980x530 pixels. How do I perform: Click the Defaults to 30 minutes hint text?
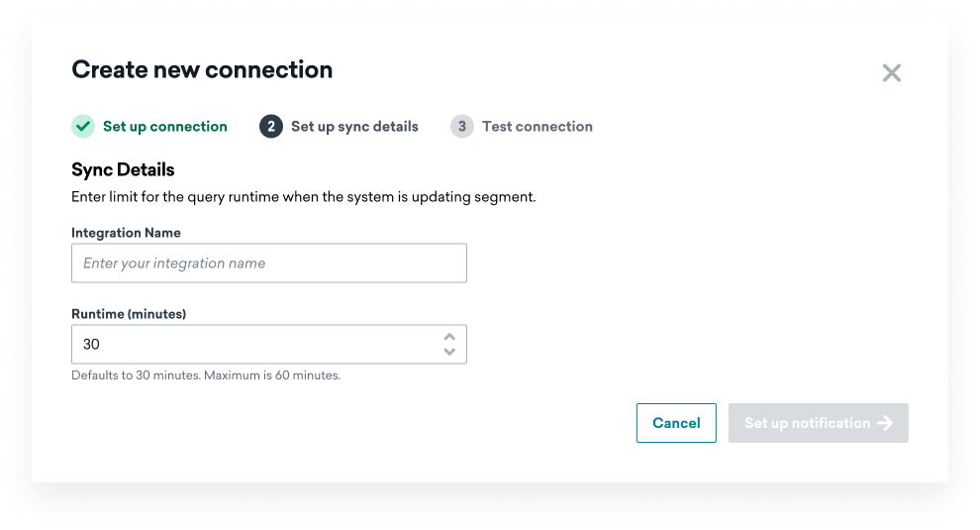coord(206,375)
